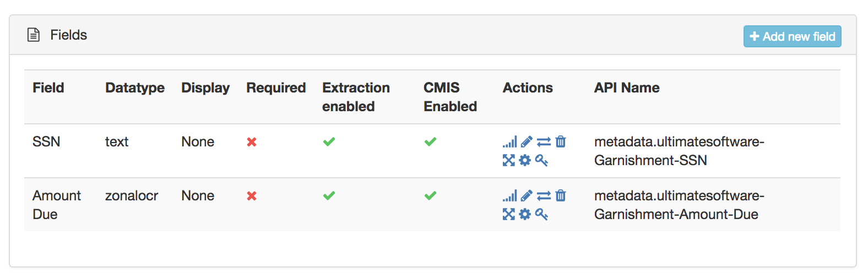868x273 pixels.
Task: Click the Add new field button
Action: pyautogui.click(x=792, y=36)
